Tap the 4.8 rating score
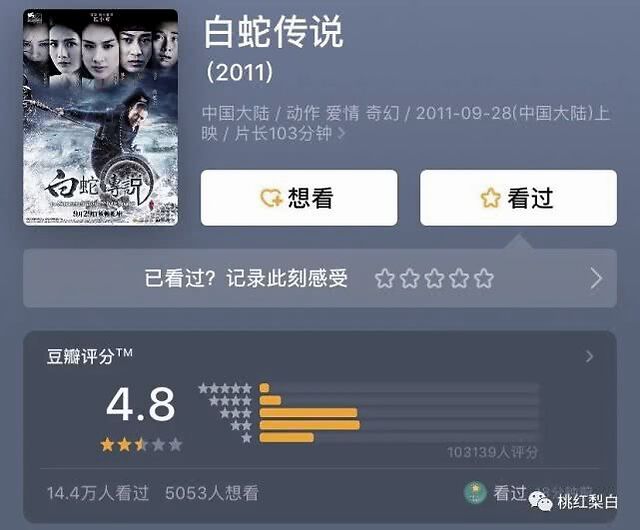 pos(141,404)
